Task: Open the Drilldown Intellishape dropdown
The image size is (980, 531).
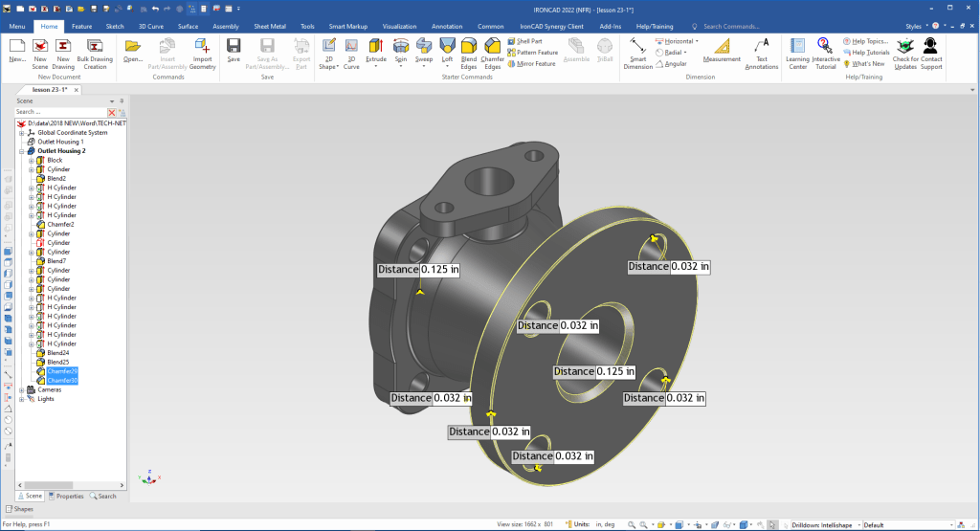Action: pyautogui.click(x=857, y=524)
